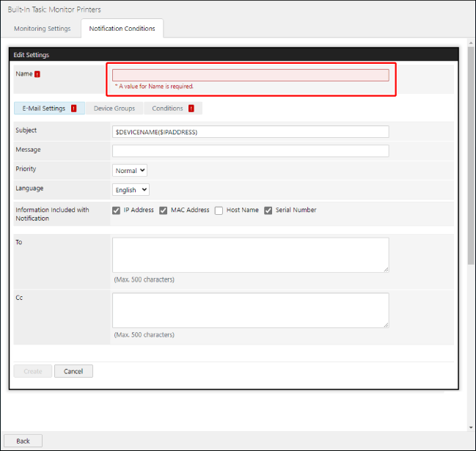476x451 pixels.
Task: Toggle the Serial Number checkbox
Action: pos(268,210)
